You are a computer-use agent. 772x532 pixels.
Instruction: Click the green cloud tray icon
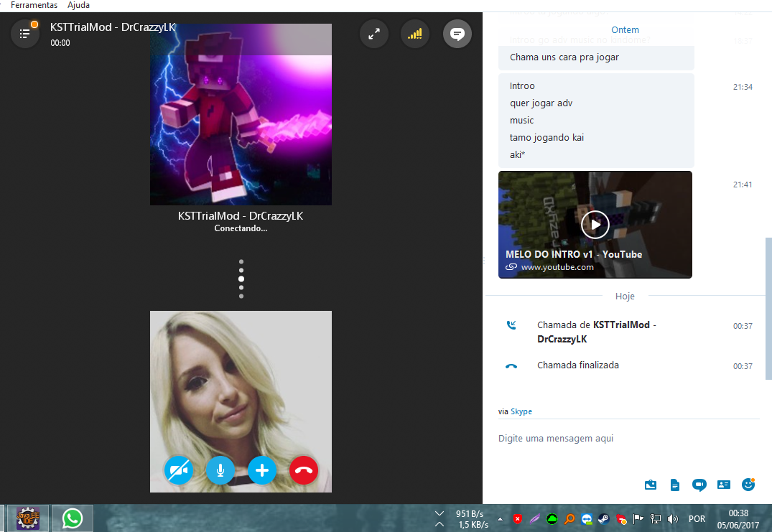tap(552, 518)
